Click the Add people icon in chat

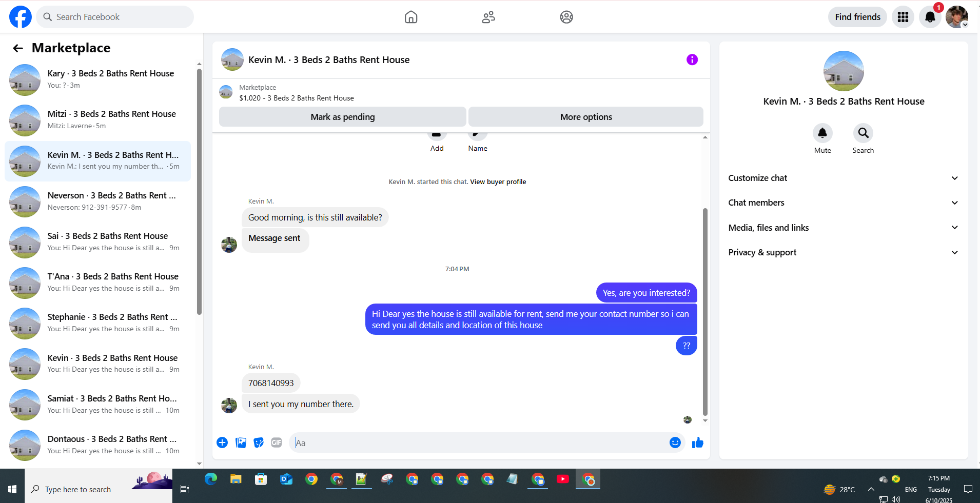(x=437, y=136)
